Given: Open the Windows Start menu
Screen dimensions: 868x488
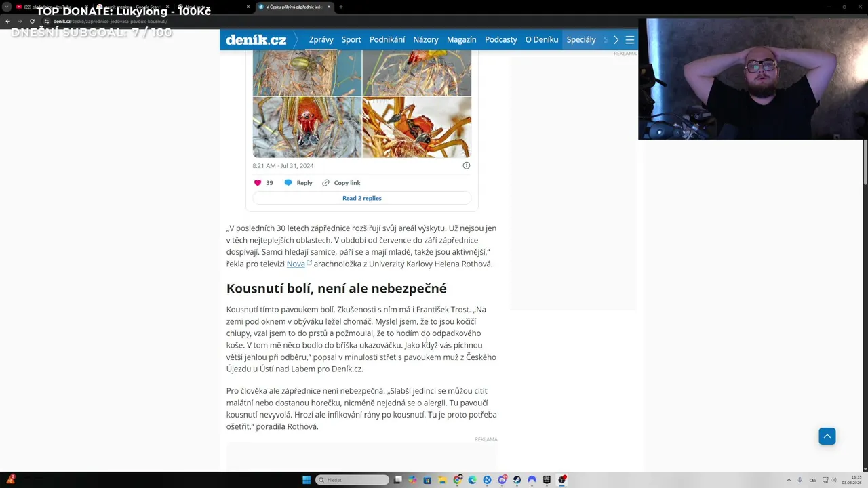Looking at the screenshot, I should pos(307,480).
